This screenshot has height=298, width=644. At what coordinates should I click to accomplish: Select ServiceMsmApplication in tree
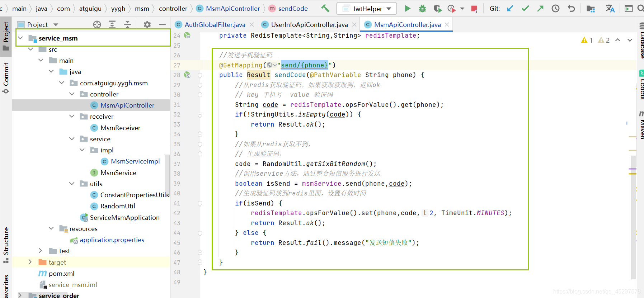pos(124,217)
